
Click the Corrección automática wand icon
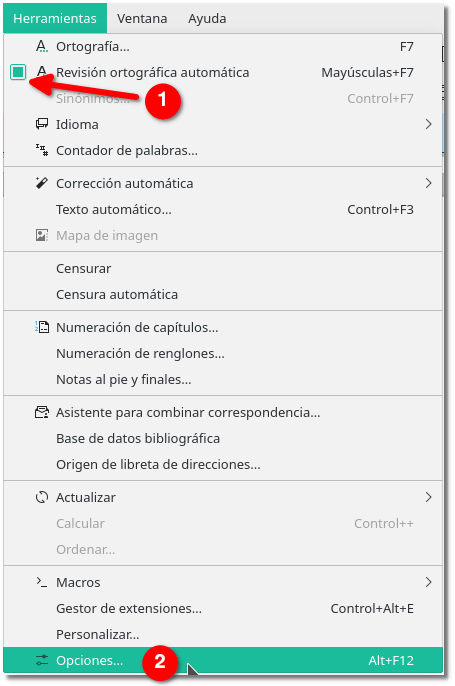pos(42,183)
